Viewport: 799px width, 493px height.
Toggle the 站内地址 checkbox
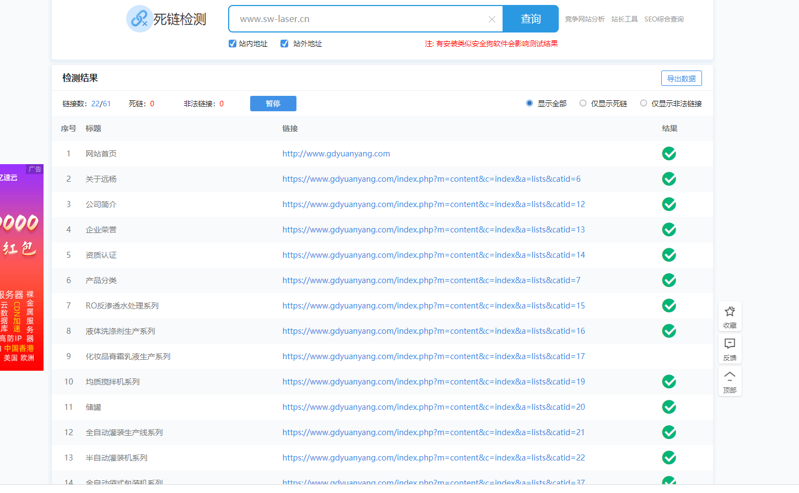pyautogui.click(x=233, y=44)
